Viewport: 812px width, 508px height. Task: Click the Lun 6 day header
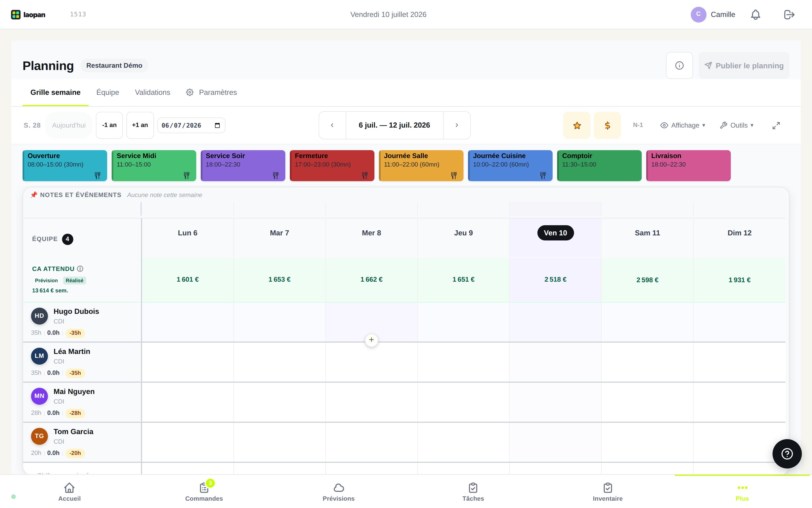tap(187, 233)
